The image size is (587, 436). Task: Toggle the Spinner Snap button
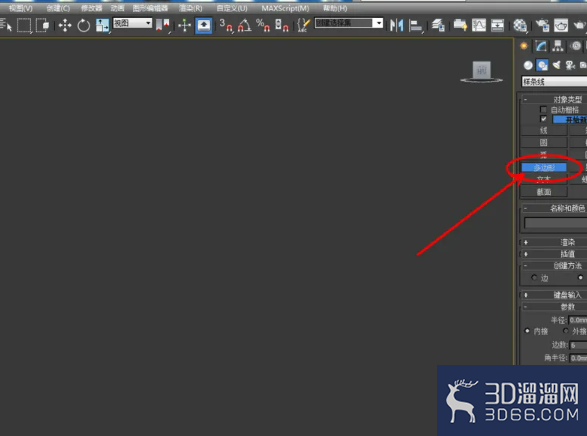pyautogui.click(x=282, y=25)
